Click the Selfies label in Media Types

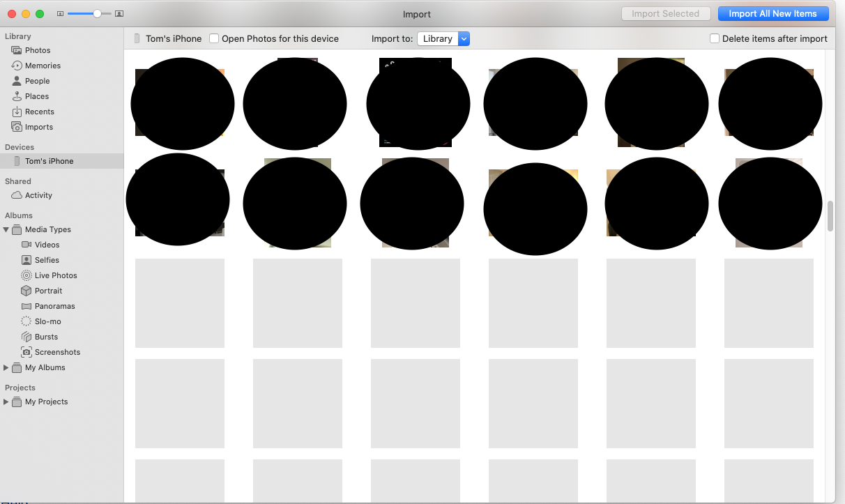pos(47,260)
